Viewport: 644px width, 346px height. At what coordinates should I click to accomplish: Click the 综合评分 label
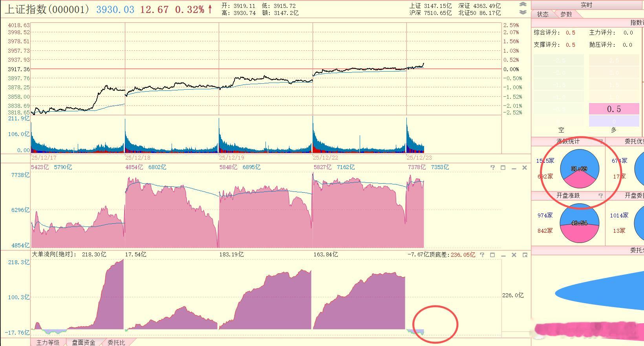pos(547,33)
